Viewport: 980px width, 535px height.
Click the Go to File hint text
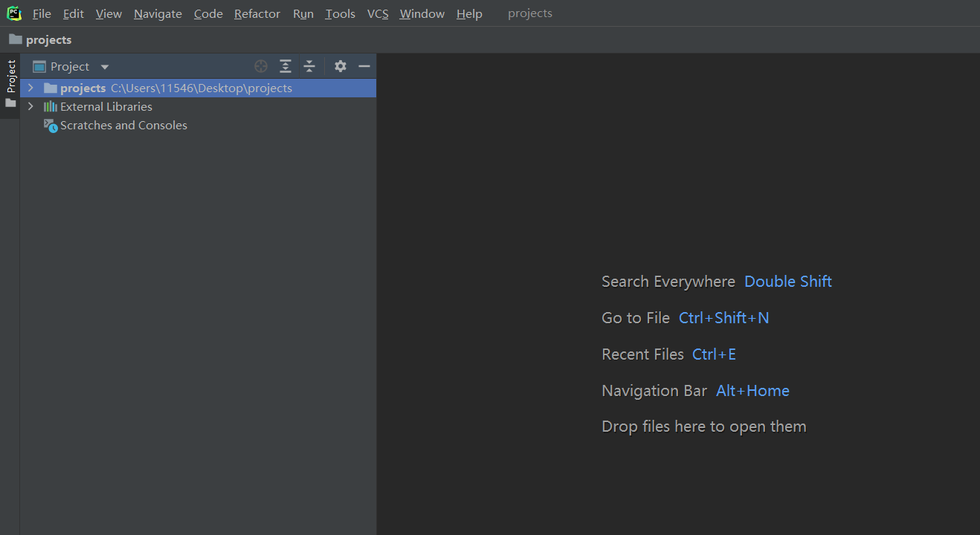(x=636, y=318)
